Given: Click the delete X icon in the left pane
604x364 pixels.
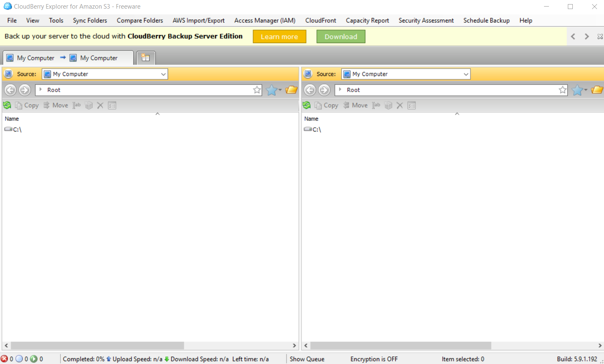Looking at the screenshot, I should [100, 105].
